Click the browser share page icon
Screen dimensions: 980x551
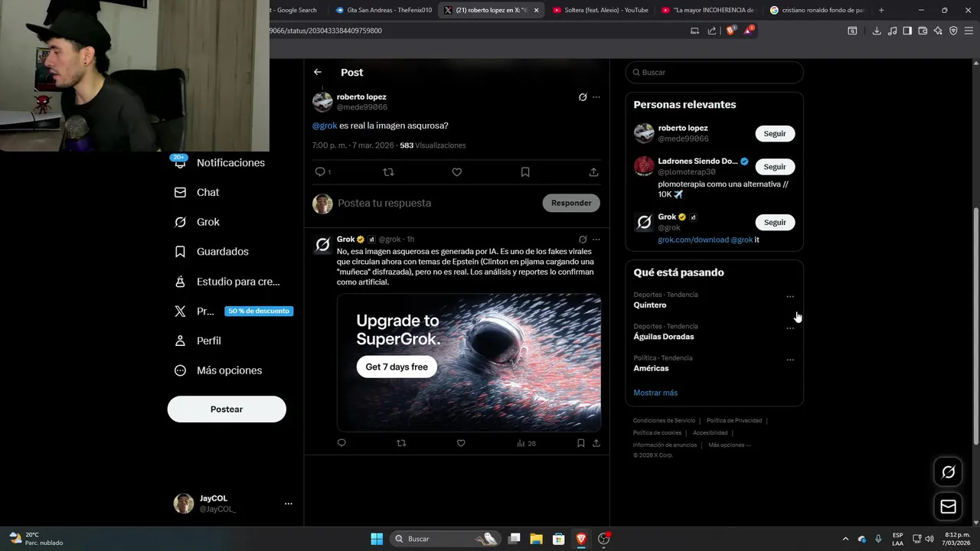pos(712,31)
